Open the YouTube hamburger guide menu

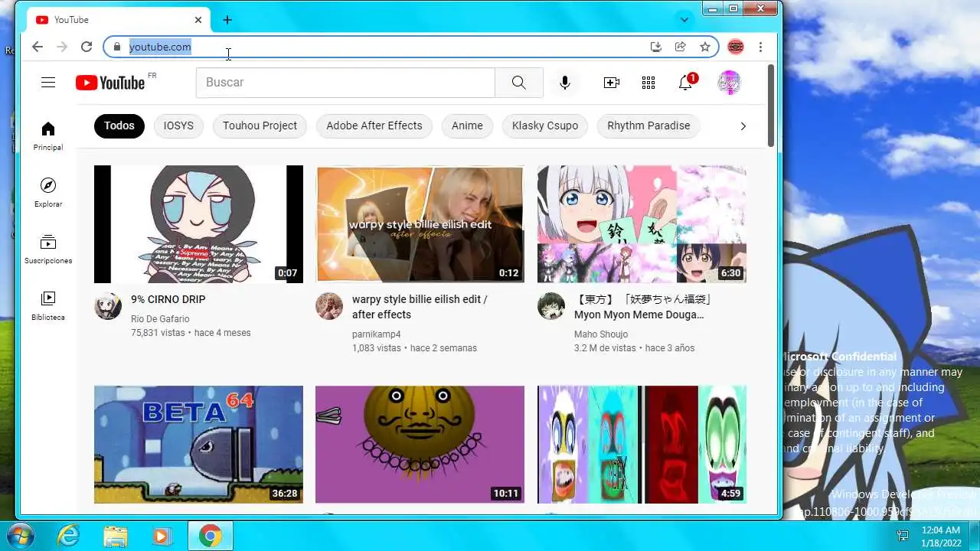[48, 83]
